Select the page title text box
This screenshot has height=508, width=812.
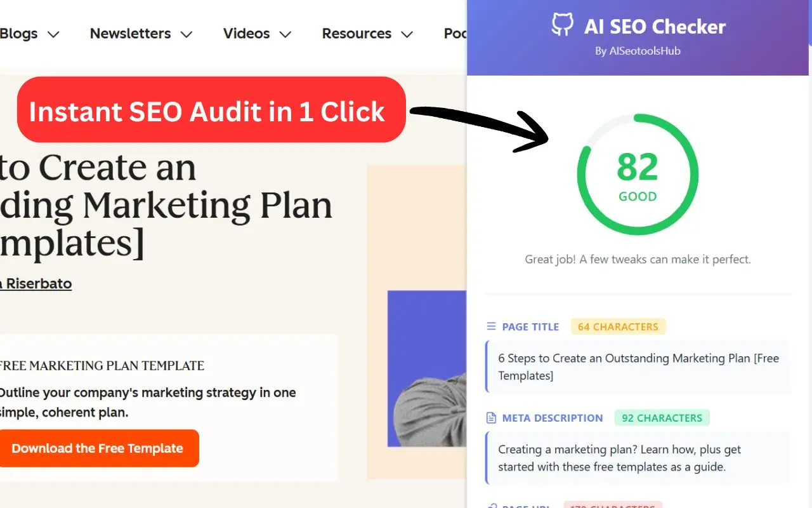click(x=638, y=367)
